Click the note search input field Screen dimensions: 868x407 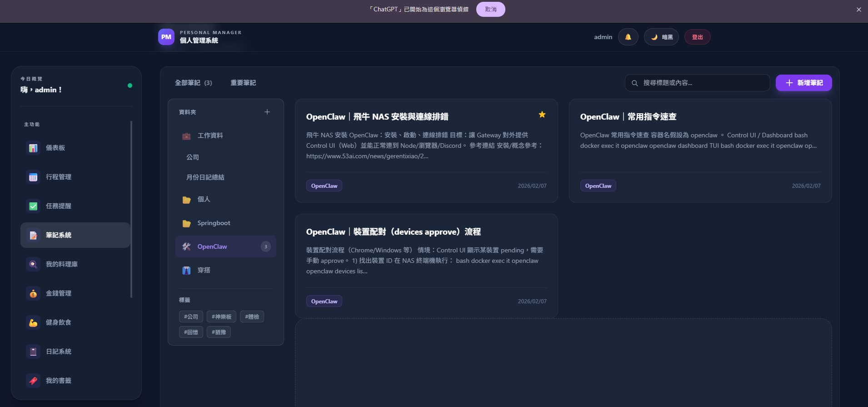pos(698,83)
